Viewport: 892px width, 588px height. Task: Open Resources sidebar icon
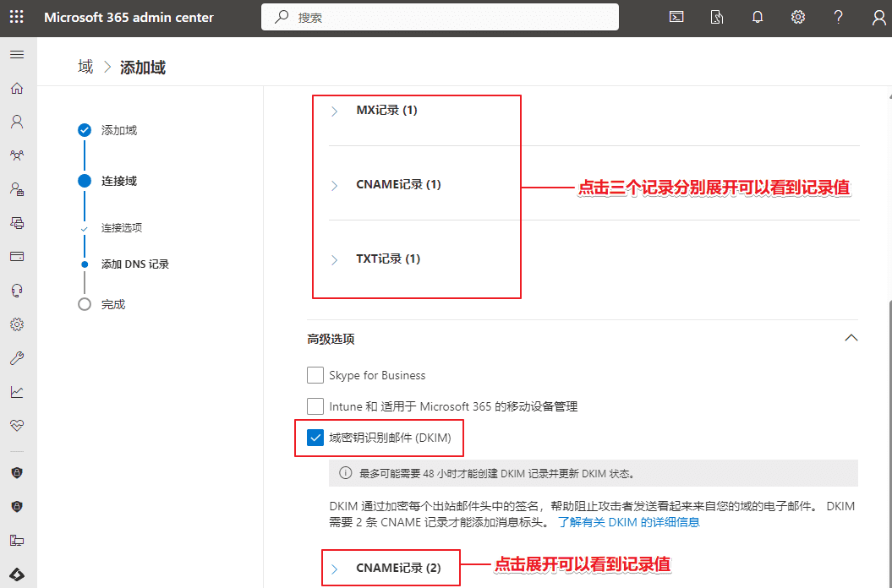pyautogui.click(x=17, y=223)
